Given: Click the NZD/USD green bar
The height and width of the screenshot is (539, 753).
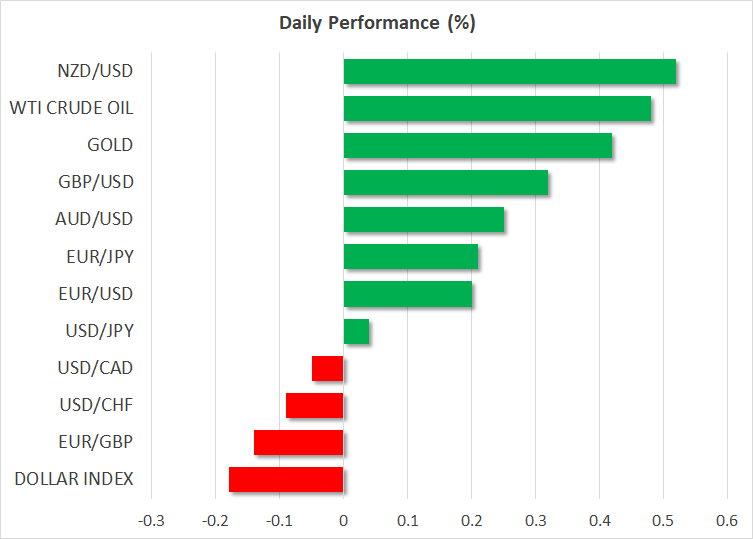Looking at the screenshot, I should point(509,72).
